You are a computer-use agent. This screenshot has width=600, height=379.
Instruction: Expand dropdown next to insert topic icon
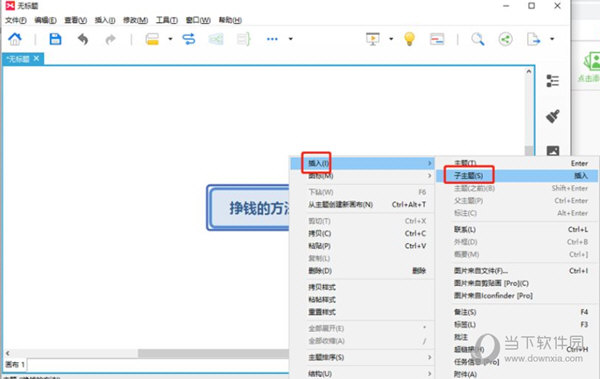pos(170,39)
